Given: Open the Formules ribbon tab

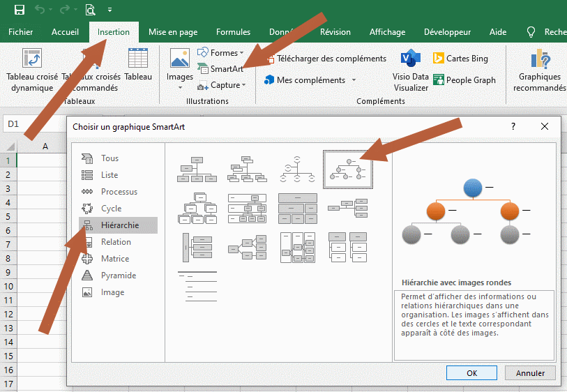Looking at the screenshot, I should (x=233, y=32).
